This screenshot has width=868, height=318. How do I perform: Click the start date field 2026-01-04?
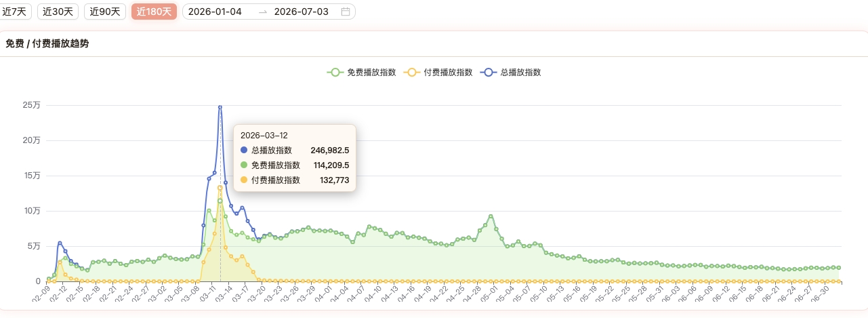pos(215,12)
